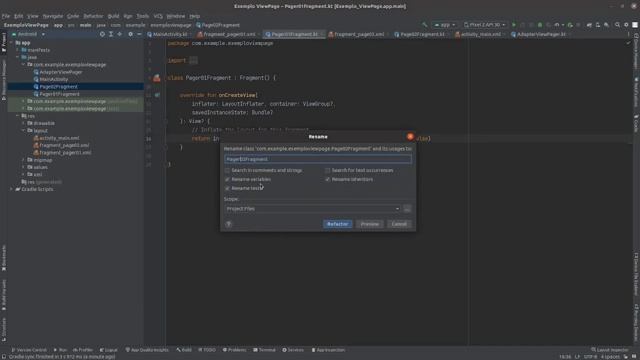Click Collapse All icon in Project panel
Viewport: 640px width, 360px height.
(x=120, y=34)
